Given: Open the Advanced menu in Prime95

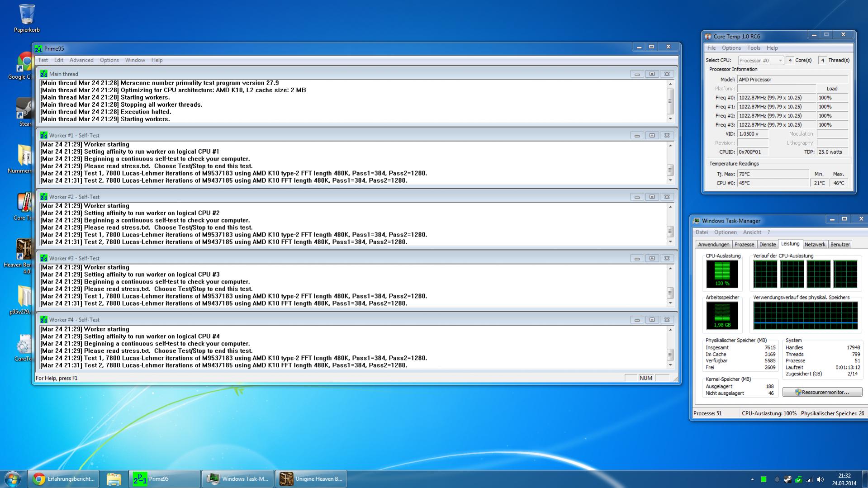Looking at the screenshot, I should tap(81, 60).
